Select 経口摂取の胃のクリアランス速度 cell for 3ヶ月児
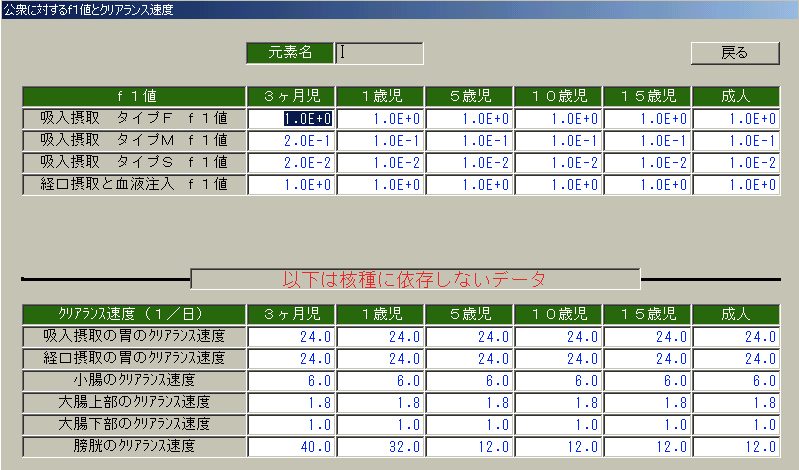The height and width of the screenshot is (470, 799). click(x=291, y=358)
